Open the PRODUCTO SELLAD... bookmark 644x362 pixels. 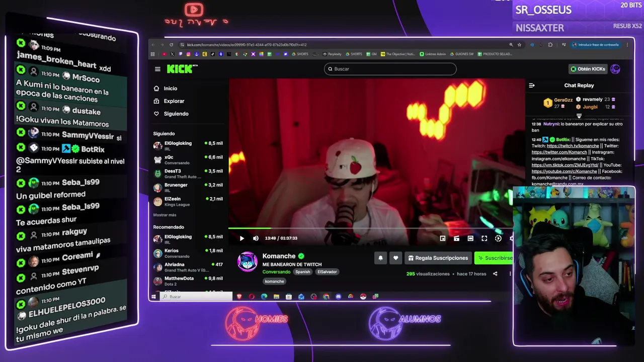pyautogui.click(x=495, y=54)
